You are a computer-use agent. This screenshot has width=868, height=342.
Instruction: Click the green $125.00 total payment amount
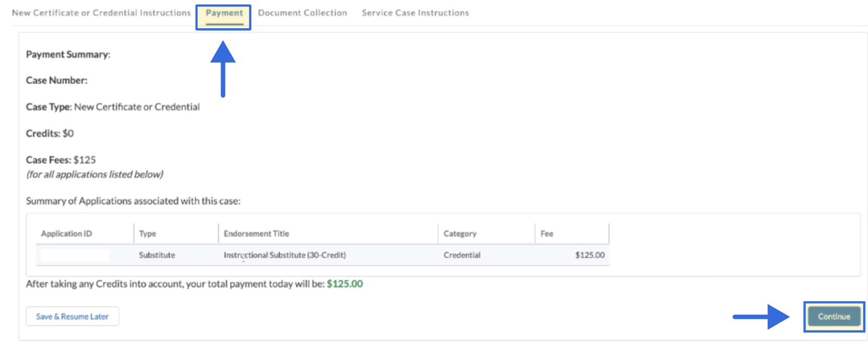pos(345,284)
